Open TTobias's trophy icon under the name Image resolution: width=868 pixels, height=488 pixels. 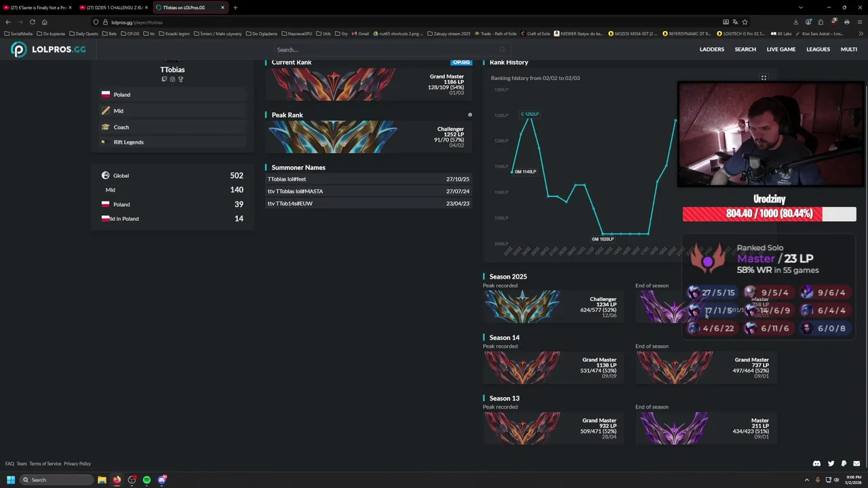pos(180,79)
